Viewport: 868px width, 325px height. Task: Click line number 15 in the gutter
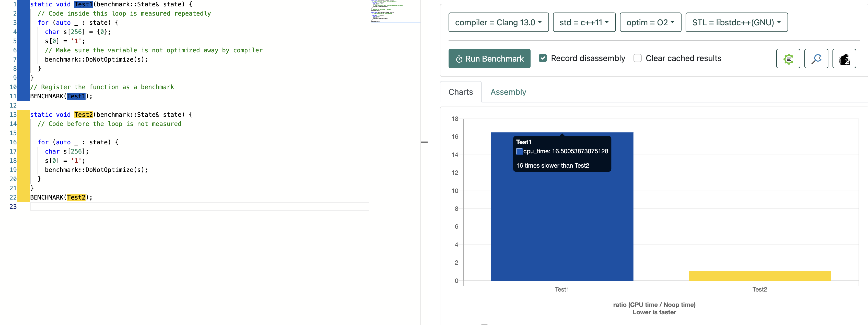tap(13, 133)
